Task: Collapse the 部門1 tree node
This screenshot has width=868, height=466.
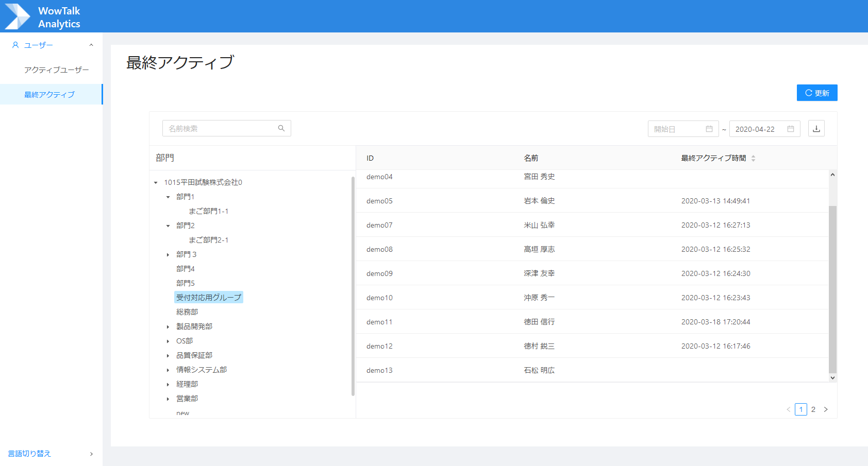Action: click(x=168, y=197)
